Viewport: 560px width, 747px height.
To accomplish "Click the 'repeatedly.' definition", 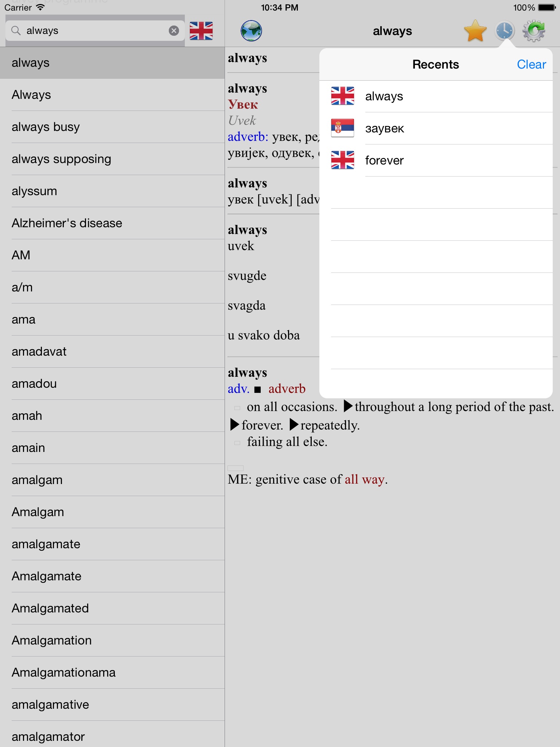I will [x=330, y=425].
